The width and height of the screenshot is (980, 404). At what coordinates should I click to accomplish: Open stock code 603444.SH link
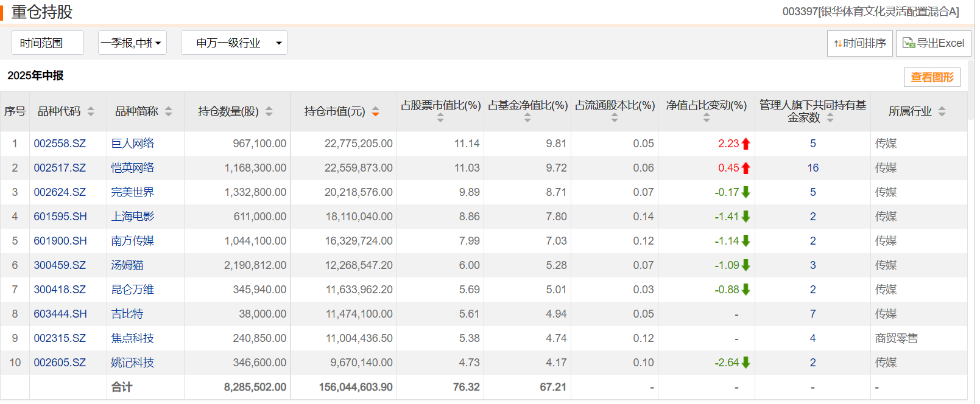[x=60, y=314]
